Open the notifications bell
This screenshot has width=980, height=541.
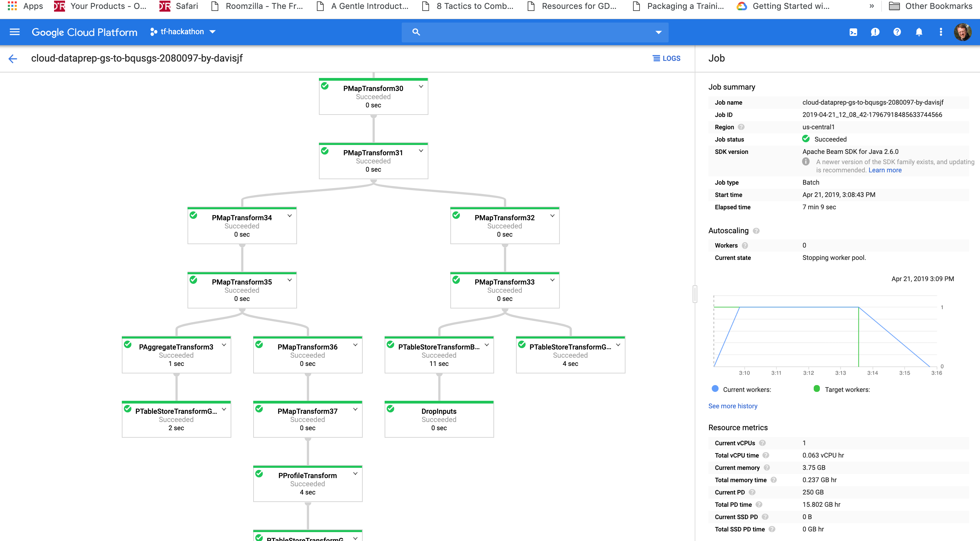[919, 32]
